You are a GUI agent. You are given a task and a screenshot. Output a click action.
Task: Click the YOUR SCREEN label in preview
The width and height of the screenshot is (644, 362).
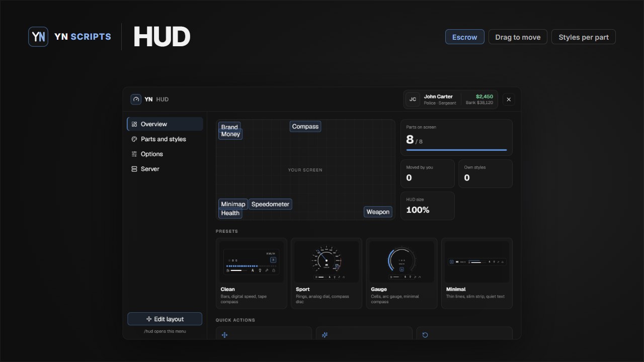pos(305,170)
